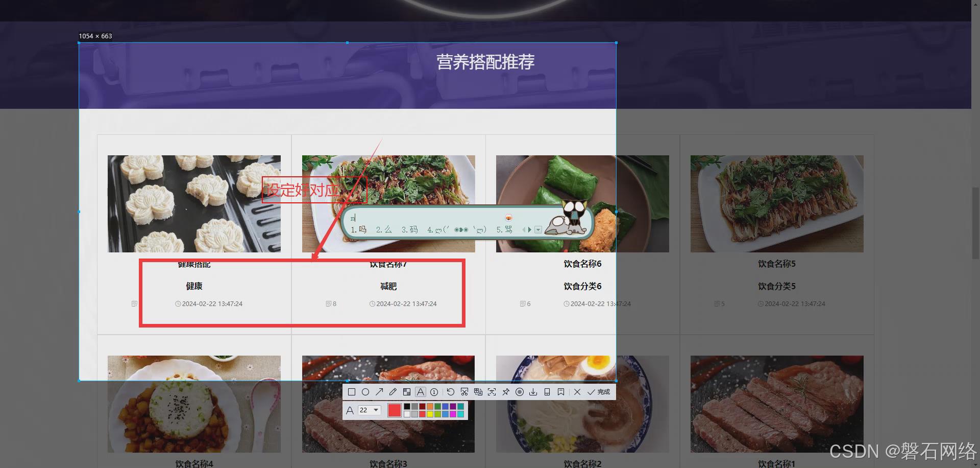
Task: Pick the dark red color swatch
Action: [x=422, y=406]
